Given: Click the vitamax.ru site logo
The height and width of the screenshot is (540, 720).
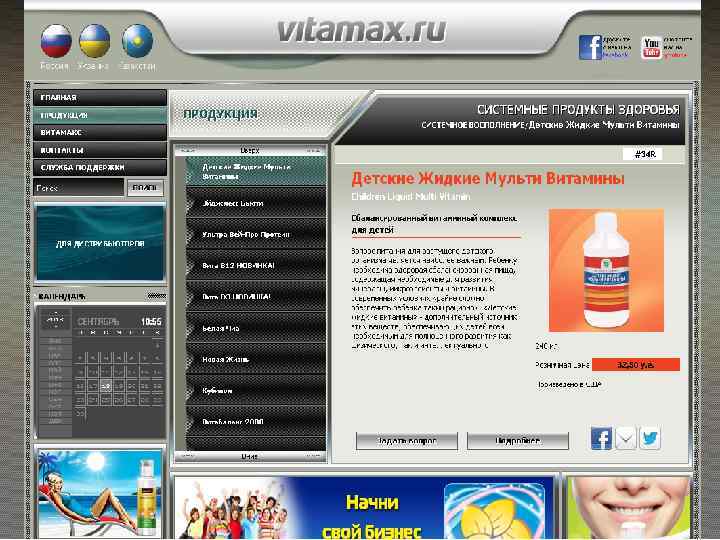Looking at the screenshot, I should click(x=362, y=31).
